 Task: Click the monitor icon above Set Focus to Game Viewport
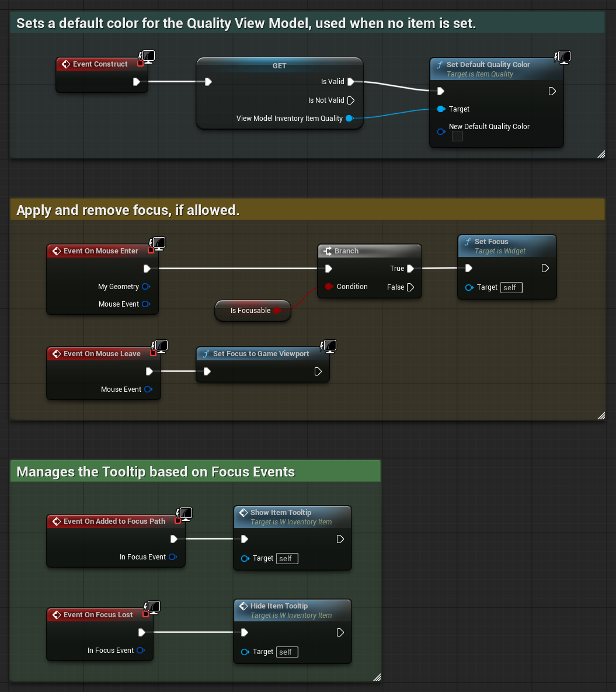(x=329, y=346)
